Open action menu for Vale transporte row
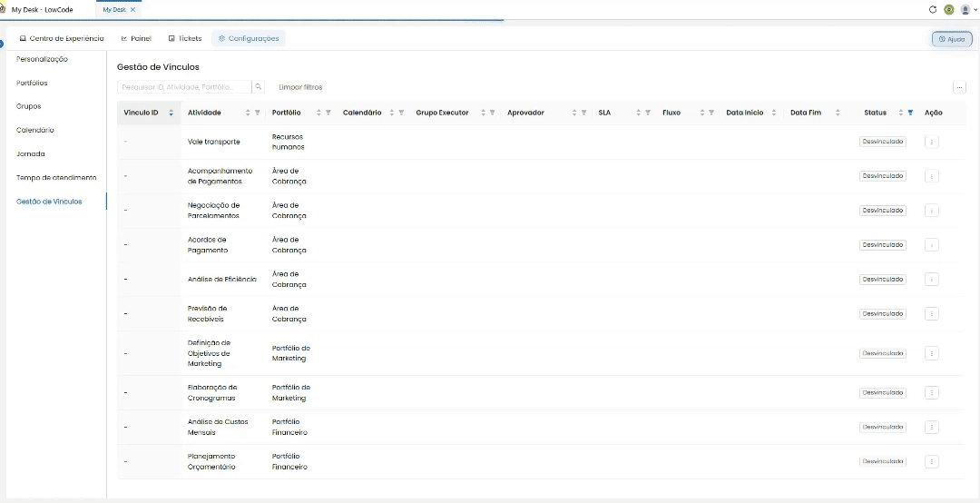980x503 pixels. point(932,142)
